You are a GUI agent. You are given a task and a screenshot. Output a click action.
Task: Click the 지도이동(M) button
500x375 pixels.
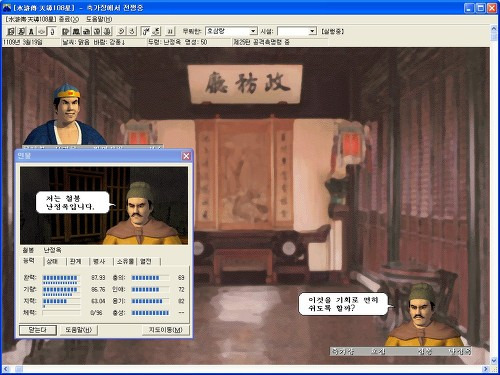pos(166,330)
